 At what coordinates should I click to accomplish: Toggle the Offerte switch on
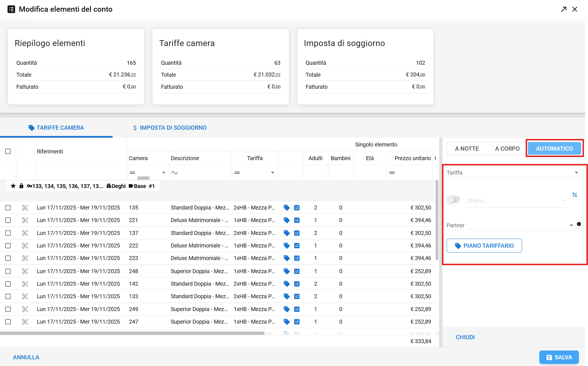point(453,199)
